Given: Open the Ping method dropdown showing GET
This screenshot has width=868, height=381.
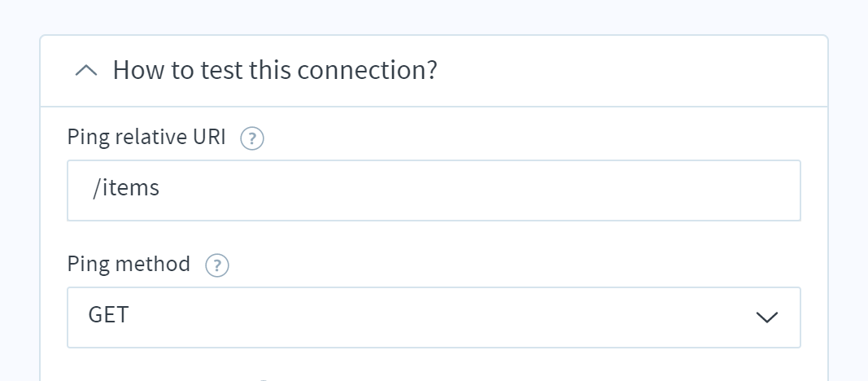Looking at the screenshot, I should coord(434,317).
